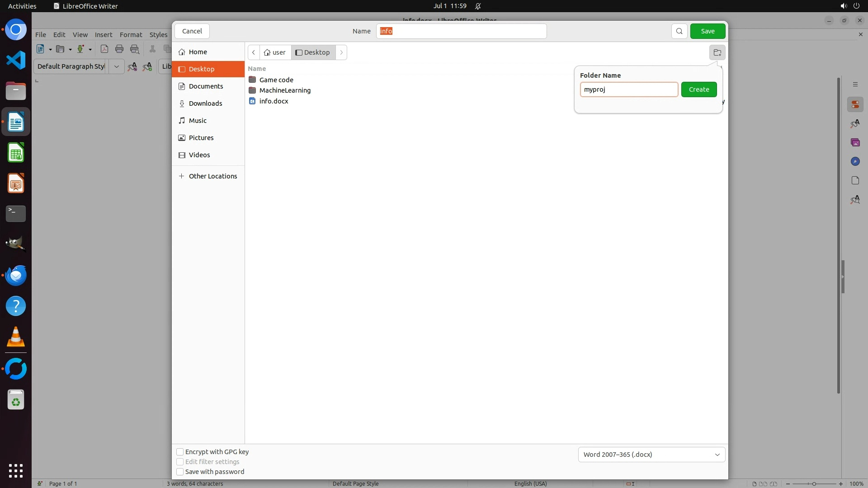868x488 pixels.
Task: Open the Print Preview toolbar icon
Action: pyautogui.click(x=135, y=49)
